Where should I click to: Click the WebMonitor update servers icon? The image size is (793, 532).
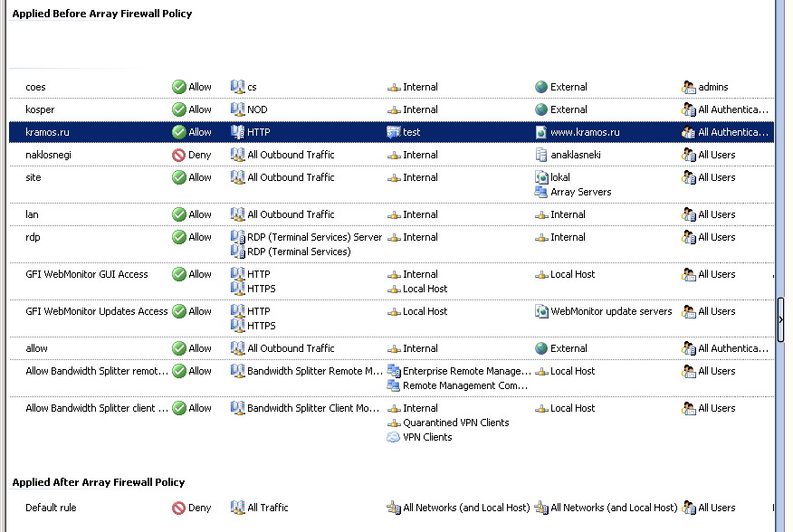[x=541, y=311]
